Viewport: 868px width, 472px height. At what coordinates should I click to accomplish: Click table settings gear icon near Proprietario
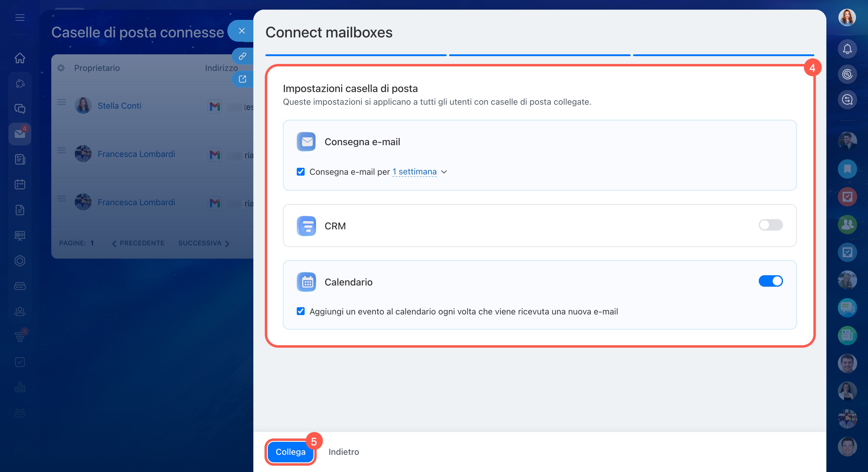pos(61,68)
